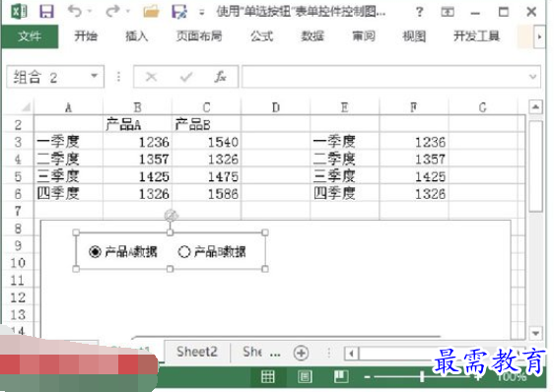Select column D header

276,107
